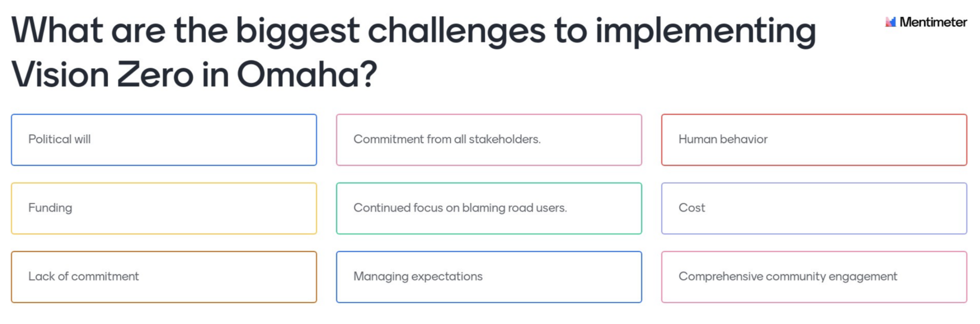Click the "Funding" text label

pyautogui.click(x=50, y=208)
